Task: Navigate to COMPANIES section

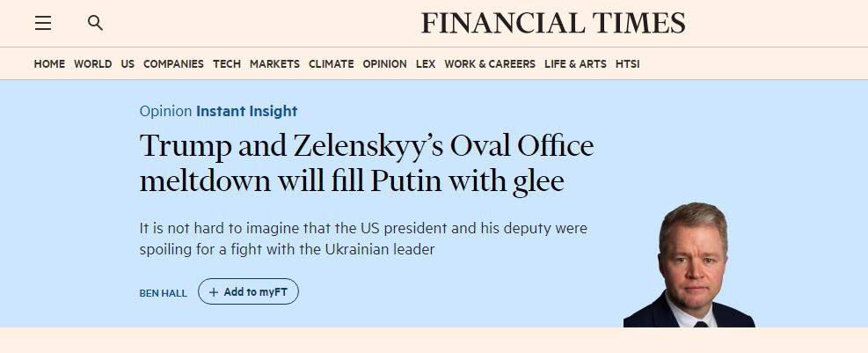Action: 173,64
